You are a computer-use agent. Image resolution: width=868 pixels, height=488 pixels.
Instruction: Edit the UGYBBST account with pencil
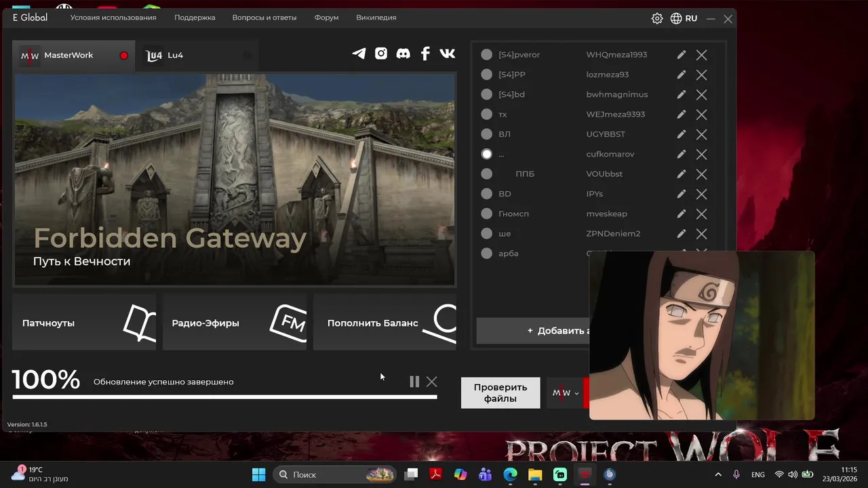pyautogui.click(x=682, y=134)
